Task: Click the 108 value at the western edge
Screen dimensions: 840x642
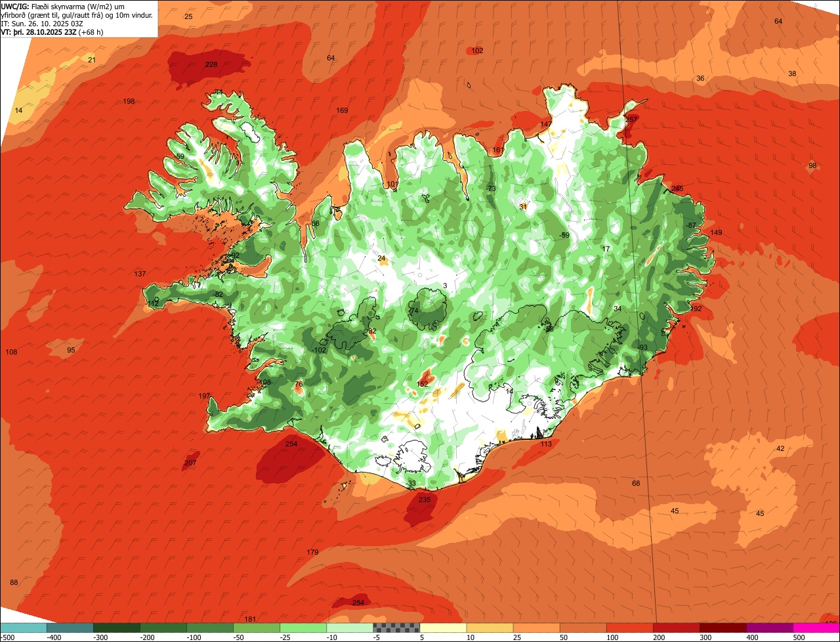Action: coord(11,352)
